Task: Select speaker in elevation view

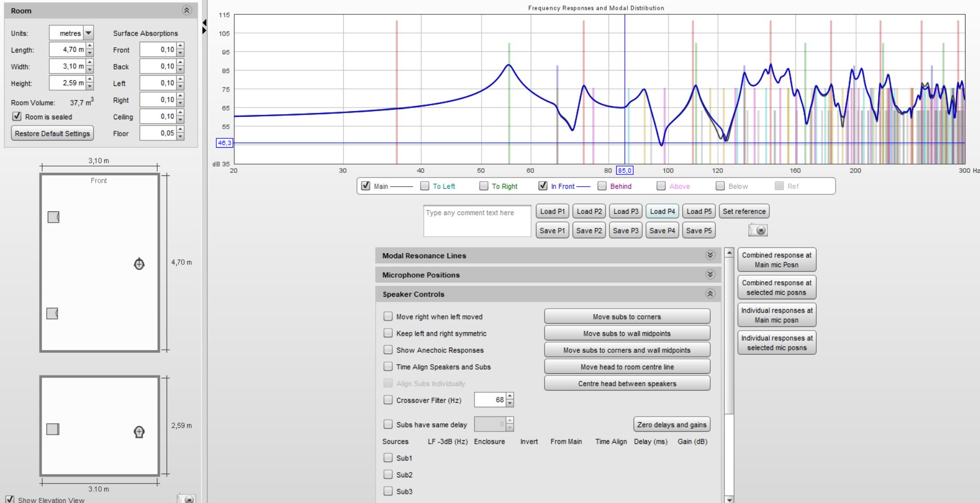Action: pos(53,429)
